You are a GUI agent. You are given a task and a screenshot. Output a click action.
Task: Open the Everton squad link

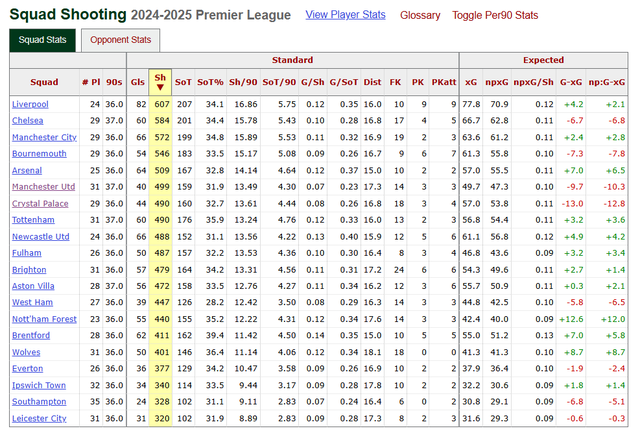(27, 369)
